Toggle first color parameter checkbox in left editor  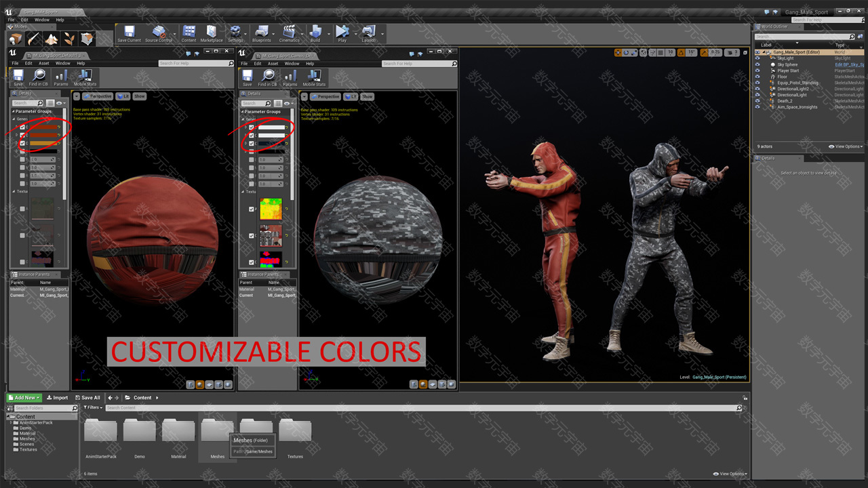coord(22,127)
